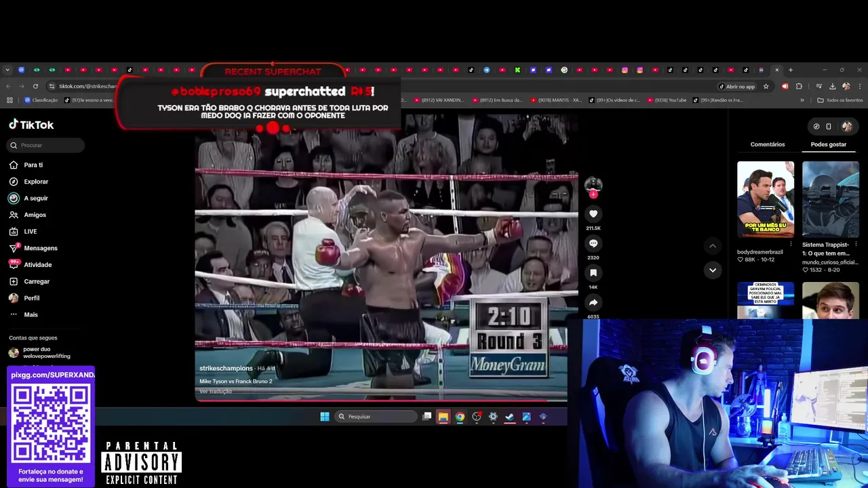
Task: Share the video with the arrow icon
Action: click(593, 302)
